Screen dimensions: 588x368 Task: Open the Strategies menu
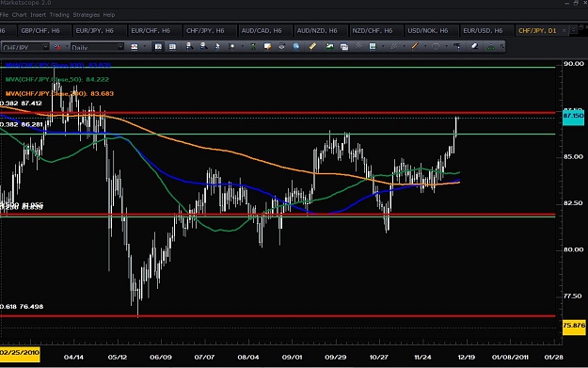(87, 15)
